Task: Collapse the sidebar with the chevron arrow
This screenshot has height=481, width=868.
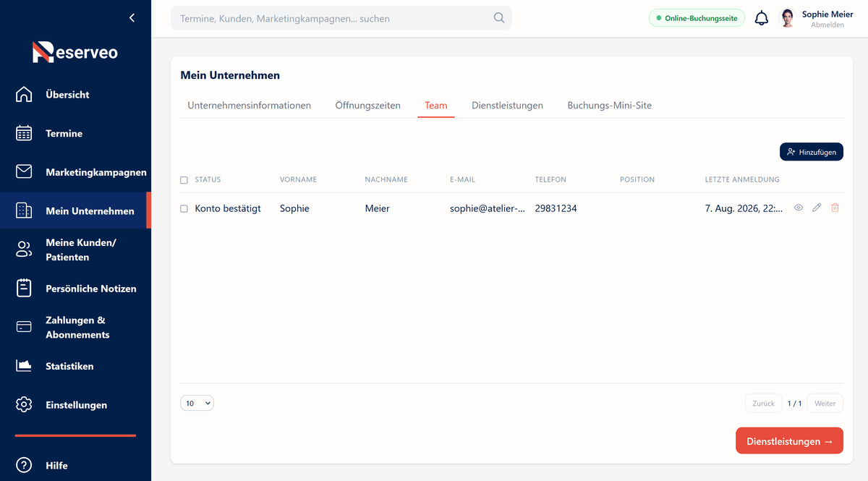Action: click(132, 18)
